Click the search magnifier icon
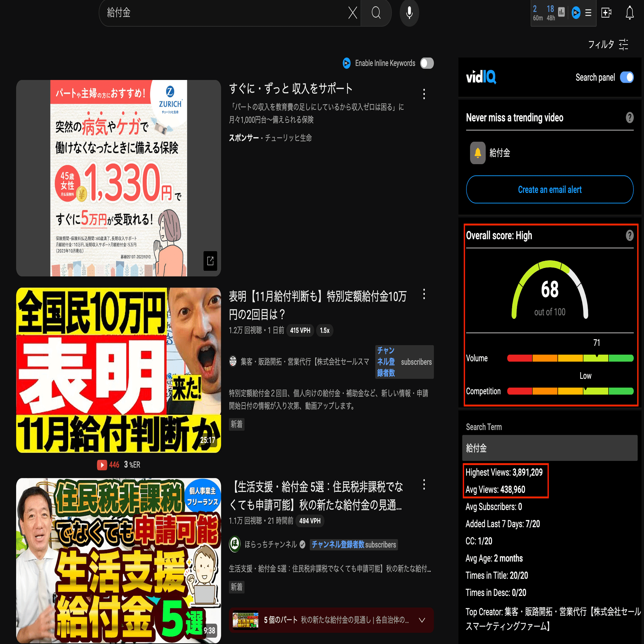The height and width of the screenshot is (644, 644). pyautogui.click(x=376, y=13)
